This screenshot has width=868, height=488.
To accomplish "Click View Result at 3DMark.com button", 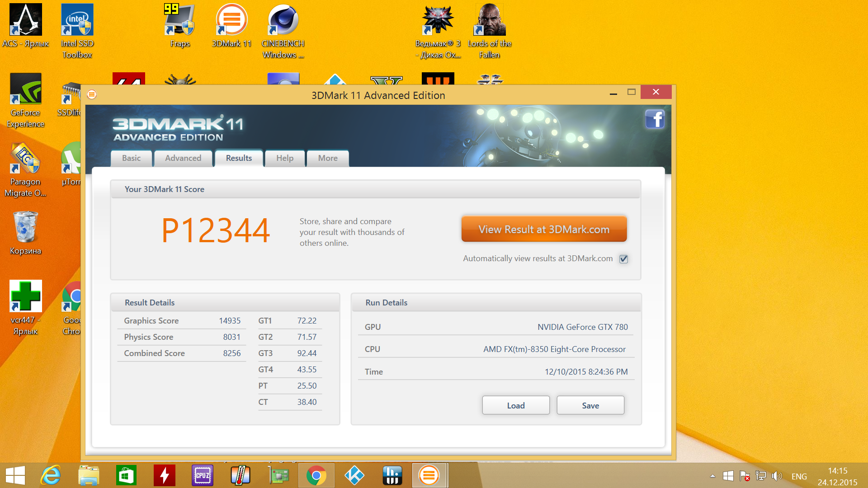I will [544, 229].
